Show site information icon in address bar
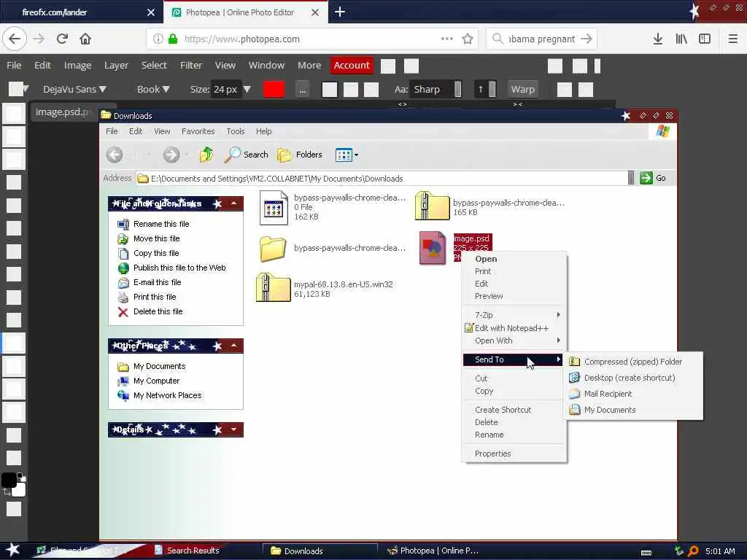 tap(158, 39)
